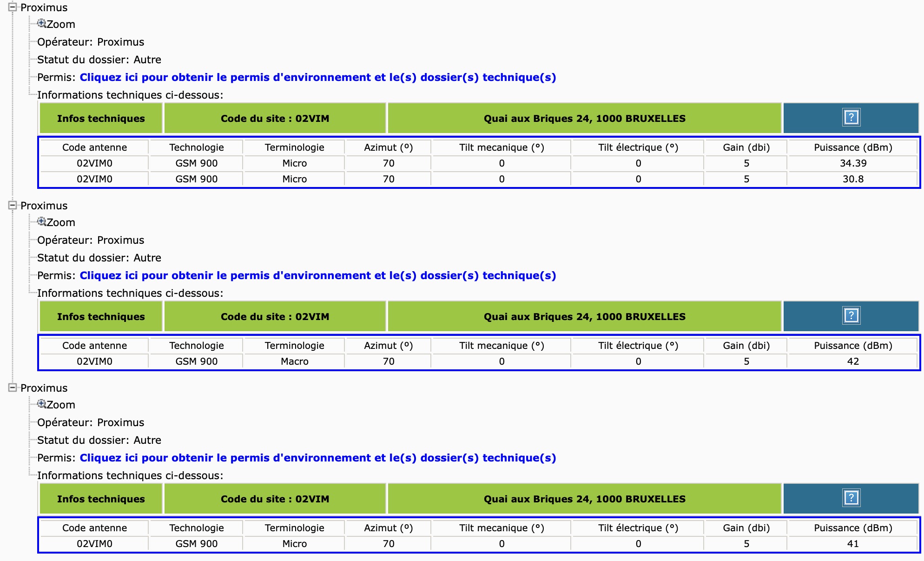Select Opérateur: Proximus in first entry
The image size is (924, 561).
(x=91, y=42)
